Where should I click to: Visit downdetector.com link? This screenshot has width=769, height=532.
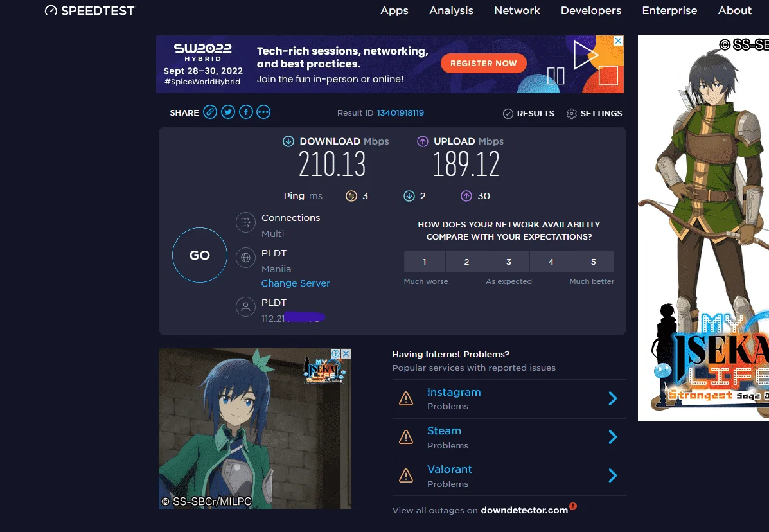click(x=524, y=510)
